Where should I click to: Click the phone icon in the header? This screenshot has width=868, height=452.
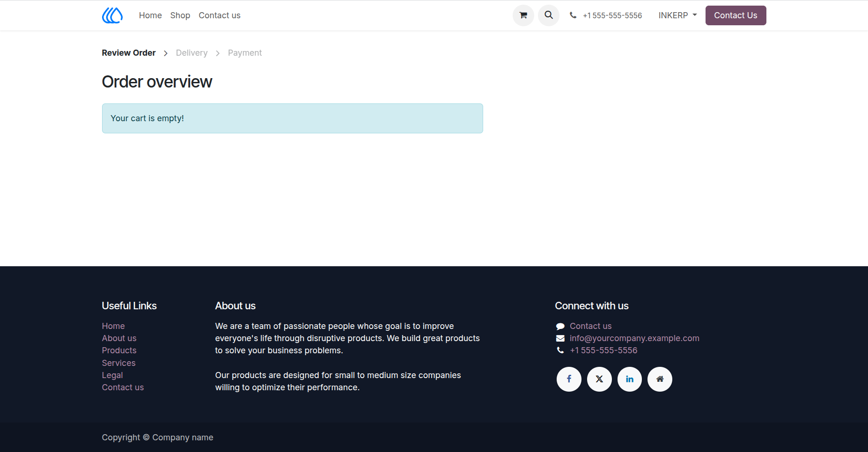click(573, 15)
